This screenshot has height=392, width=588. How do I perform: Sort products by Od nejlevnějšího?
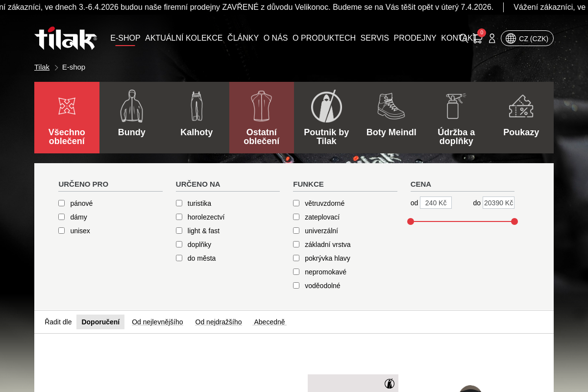coord(157,322)
